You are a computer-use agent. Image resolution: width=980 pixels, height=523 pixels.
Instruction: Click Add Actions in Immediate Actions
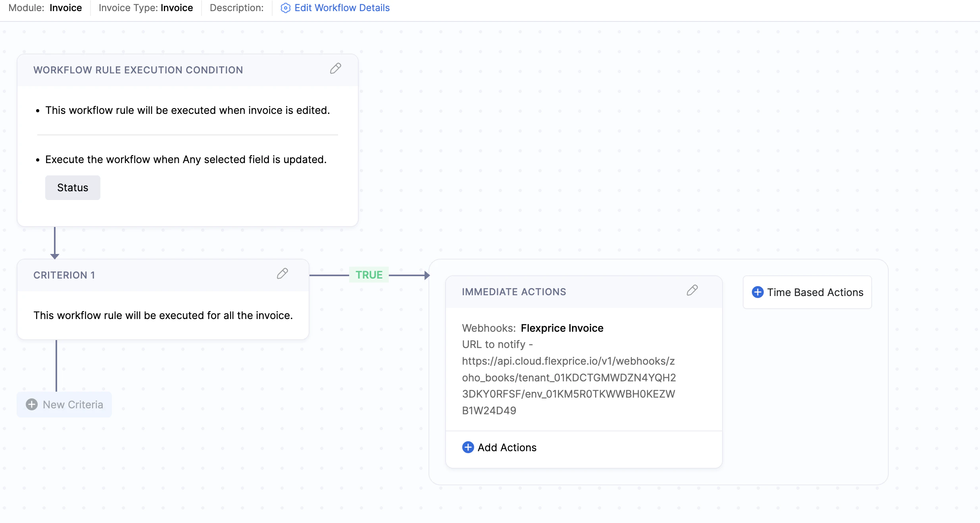tap(507, 447)
